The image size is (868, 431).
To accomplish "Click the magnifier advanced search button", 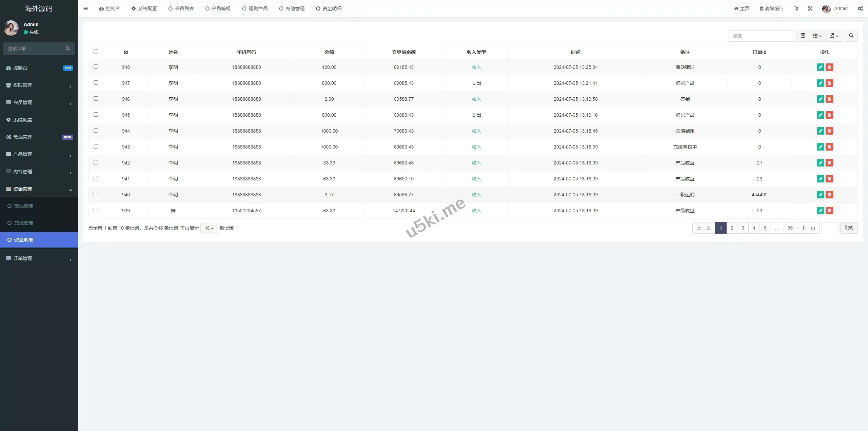I will [851, 36].
